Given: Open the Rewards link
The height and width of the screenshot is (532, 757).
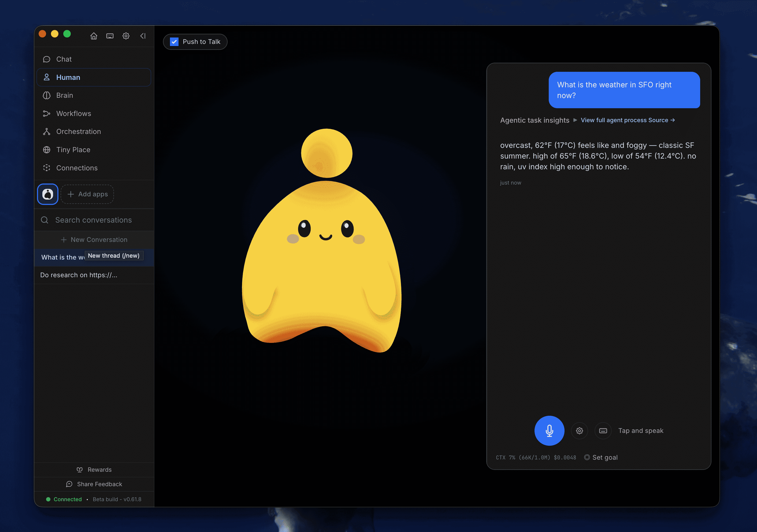Looking at the screenshot, I should coord(94,470).
